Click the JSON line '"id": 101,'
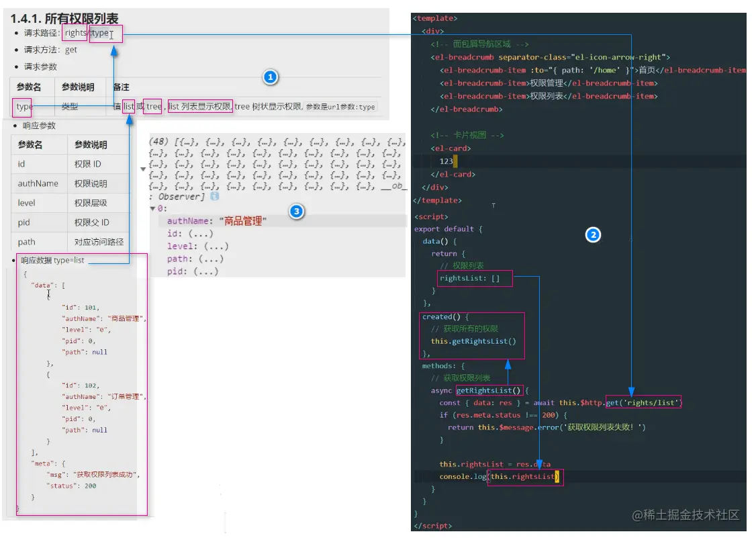The height and width of the screenshot is (538, 756). point(80,308)
